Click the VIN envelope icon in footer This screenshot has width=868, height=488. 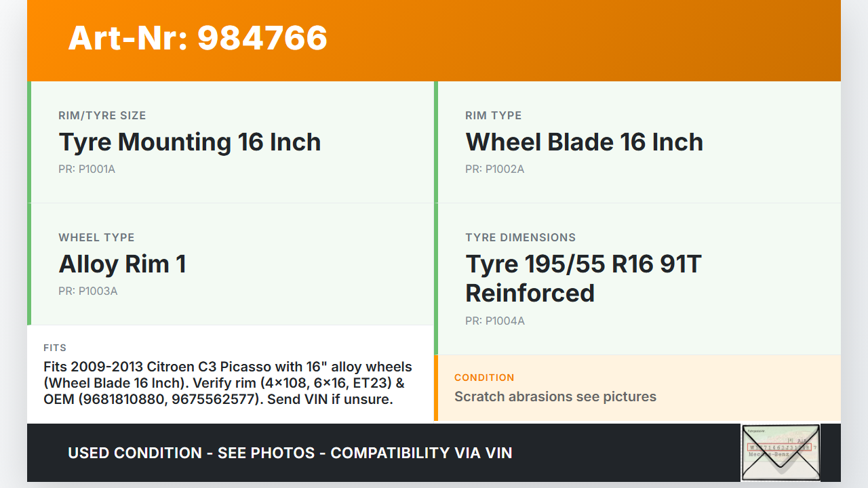(781, 452)
